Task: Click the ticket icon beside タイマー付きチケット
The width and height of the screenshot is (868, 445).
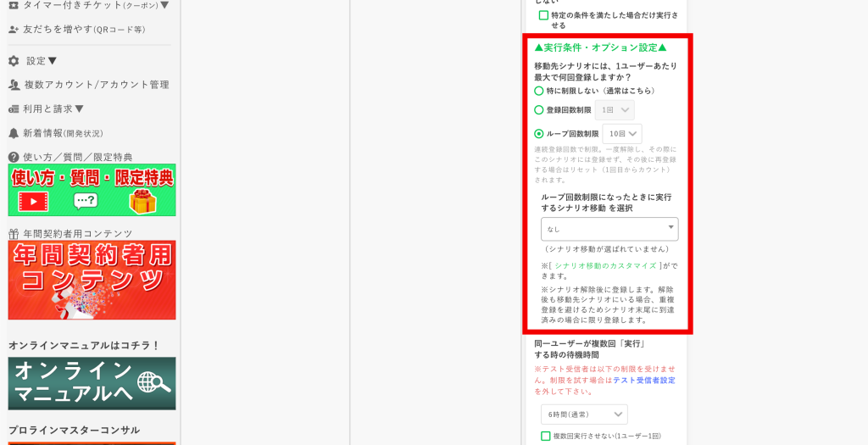Action: point(14,6)
